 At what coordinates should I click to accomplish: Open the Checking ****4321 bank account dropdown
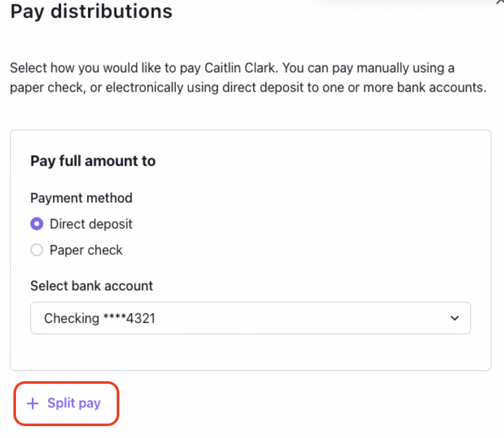click(x=250, y=318)
